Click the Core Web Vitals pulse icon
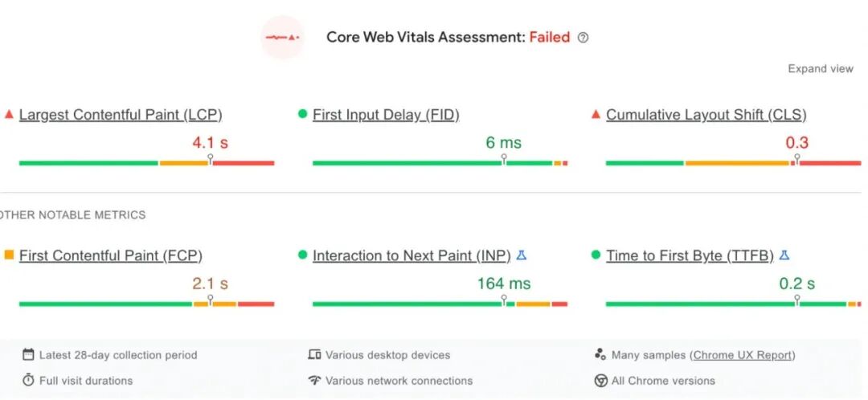 coord(282,37)
